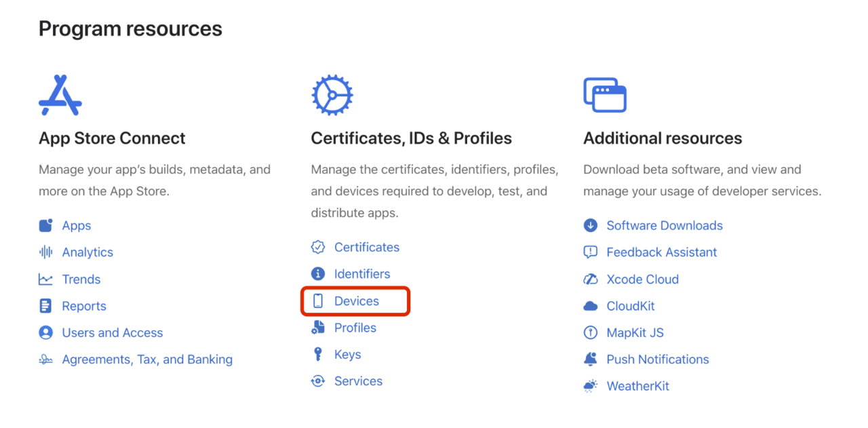Click the WeatherKit sun and cloud icon

(591, 387)
